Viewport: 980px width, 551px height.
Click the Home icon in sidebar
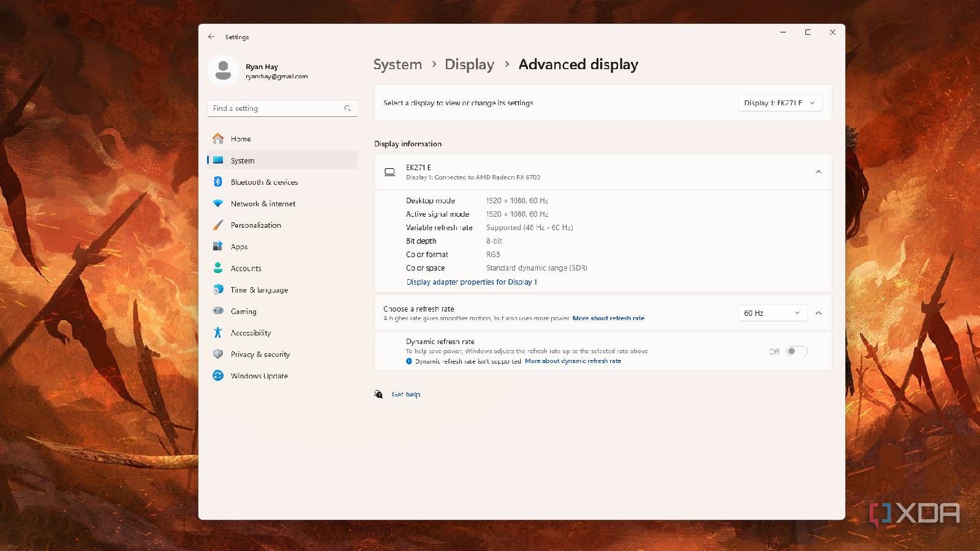click(x=218, y=139)
